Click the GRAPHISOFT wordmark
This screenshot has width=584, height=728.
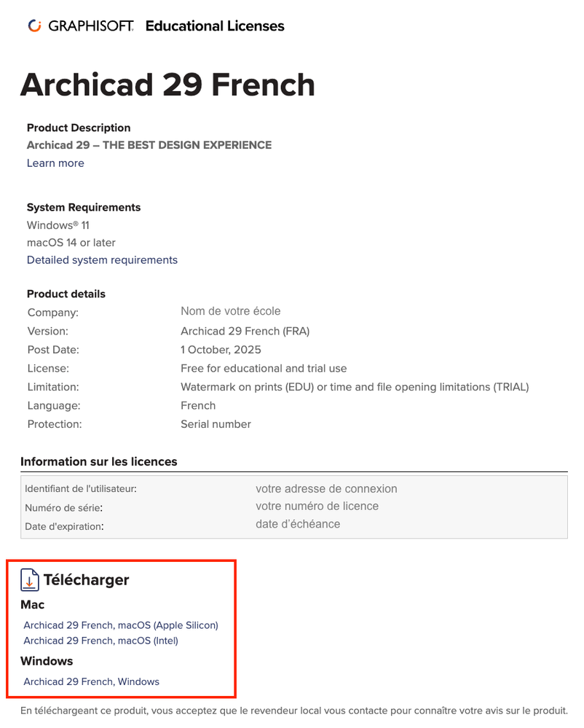click(91, 26)
